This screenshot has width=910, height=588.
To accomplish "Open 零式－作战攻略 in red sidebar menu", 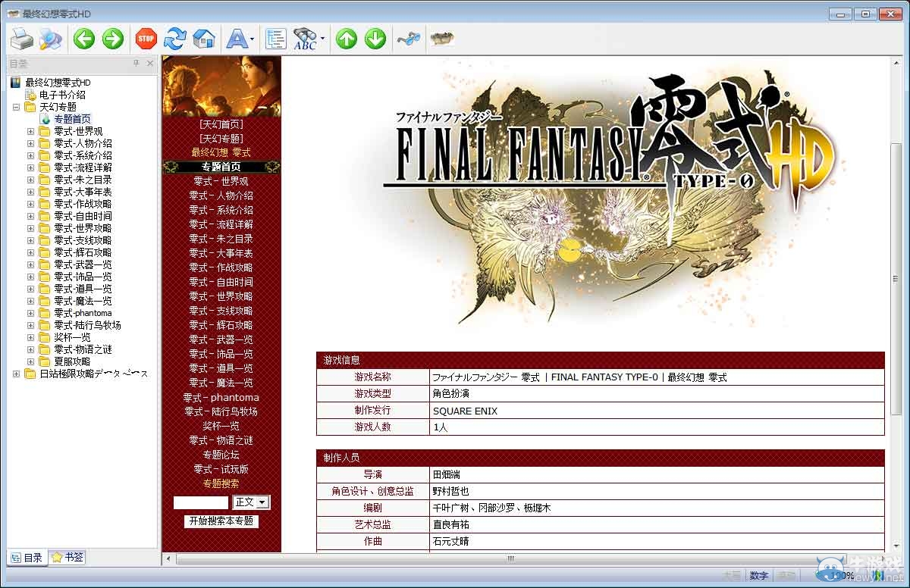I will point(221,267).
